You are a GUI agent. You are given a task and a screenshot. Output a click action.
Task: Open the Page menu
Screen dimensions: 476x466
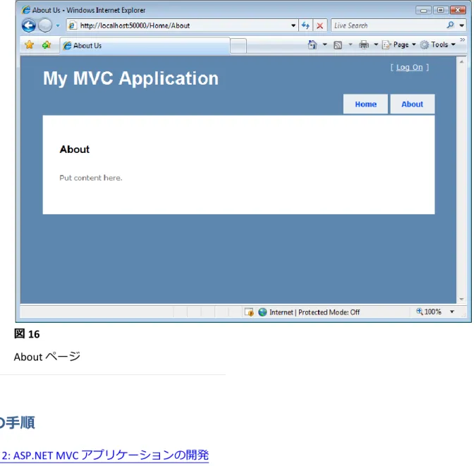[x=399, y=44]
